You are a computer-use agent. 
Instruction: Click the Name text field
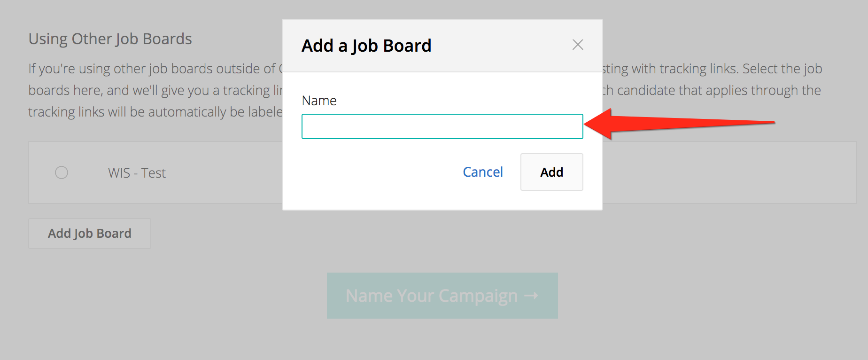point(442,126)
